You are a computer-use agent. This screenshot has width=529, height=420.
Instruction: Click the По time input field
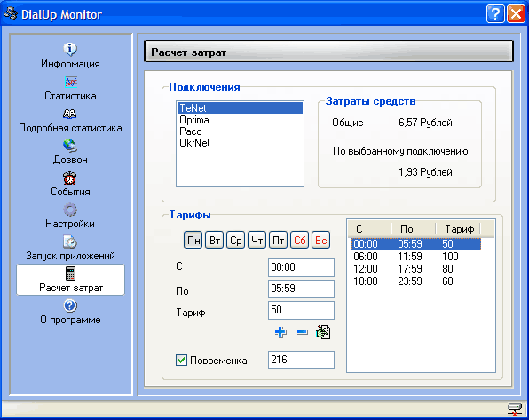(x=301, y=289)
